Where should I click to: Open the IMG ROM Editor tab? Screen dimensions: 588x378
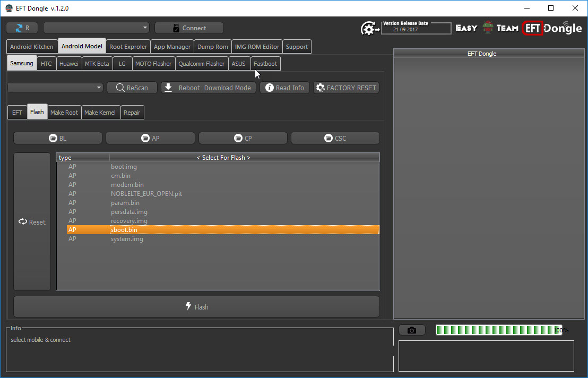click(257, 47)
